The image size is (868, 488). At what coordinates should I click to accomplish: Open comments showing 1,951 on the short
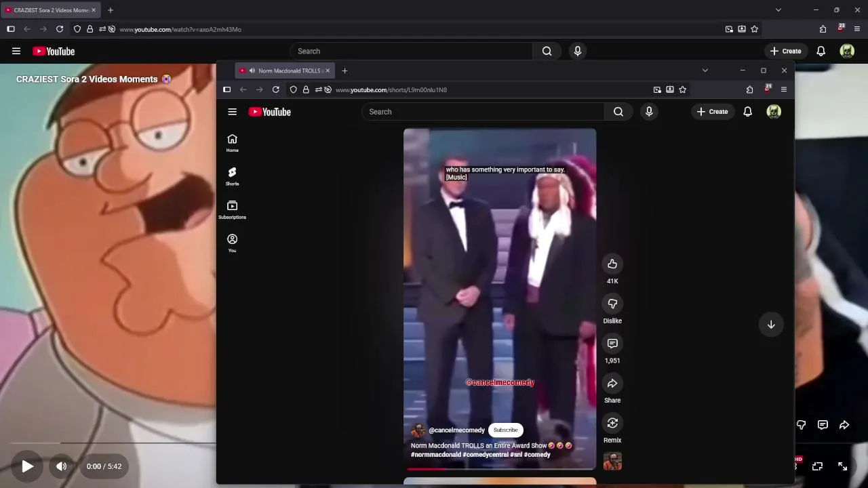pyautogui.click(x=612, y=344)
